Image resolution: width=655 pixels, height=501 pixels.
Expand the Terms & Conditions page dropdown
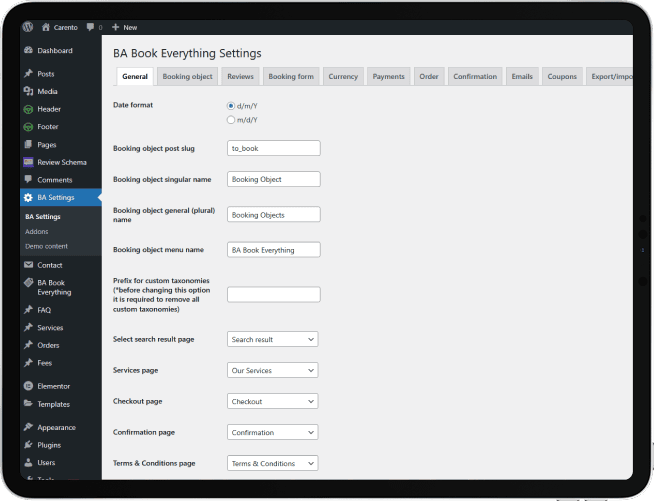pos(273,463)
